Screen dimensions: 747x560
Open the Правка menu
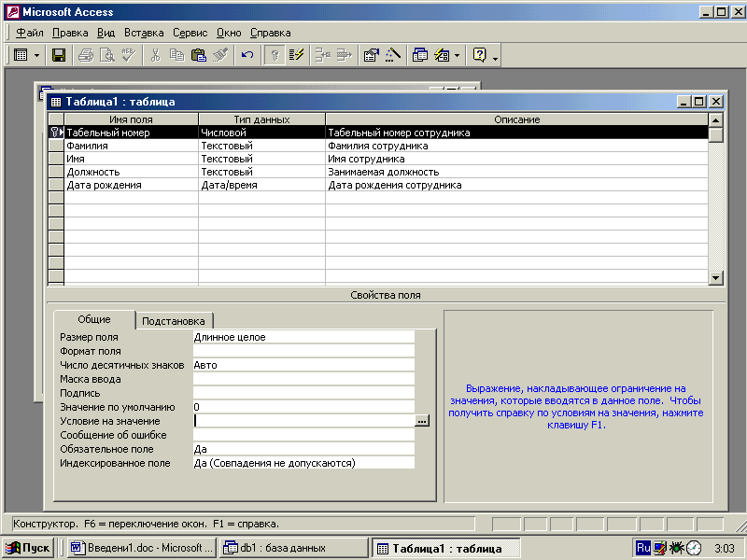tap(70, 33)
